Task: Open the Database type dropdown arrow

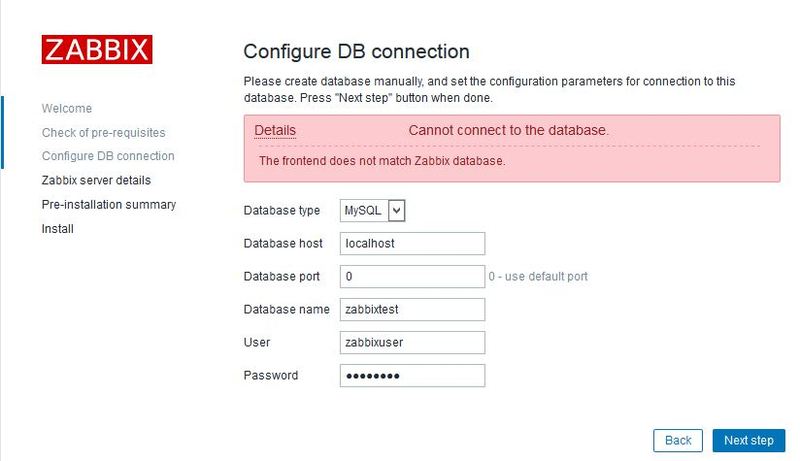Action: pos(396,211)
